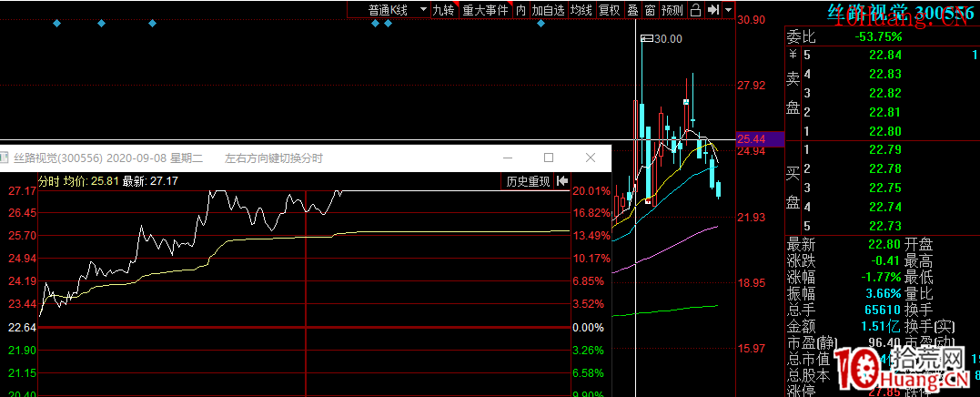Select buy level 4 price 22.74
Screen dimensions: 980x397
point(885,207)
